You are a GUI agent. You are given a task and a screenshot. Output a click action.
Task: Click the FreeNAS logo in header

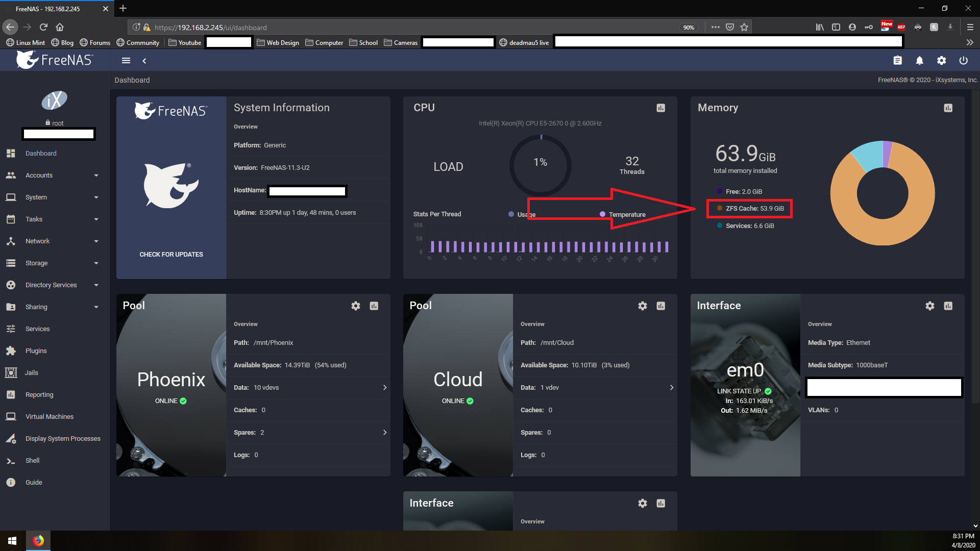tap(55, 60)
